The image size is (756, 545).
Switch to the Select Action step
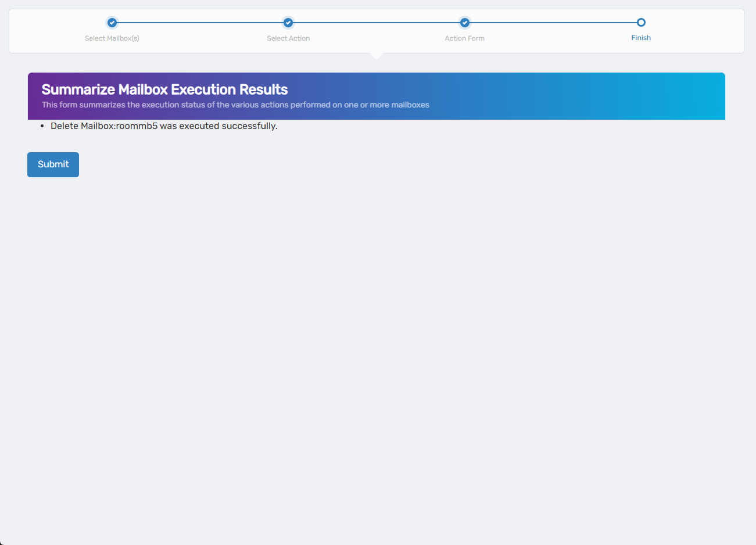click(x=288, y=38)
